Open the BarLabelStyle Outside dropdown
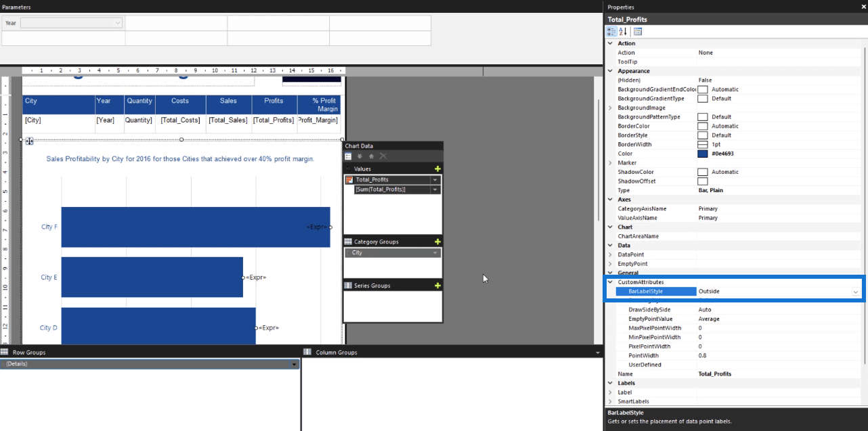The width and height of the screenshot is (868, 431). point(855,292)
